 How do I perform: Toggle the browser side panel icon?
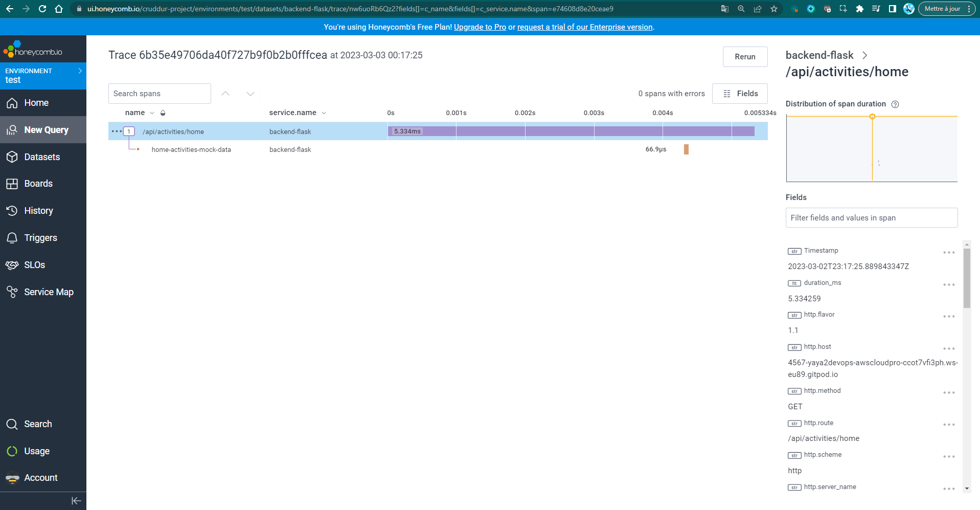pos(893,9)
